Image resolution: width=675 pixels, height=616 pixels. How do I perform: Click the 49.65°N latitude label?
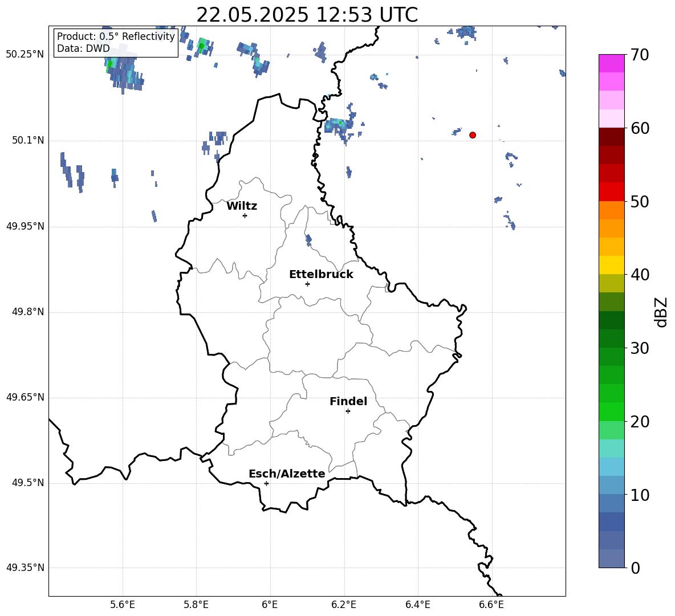pos(25,397)
